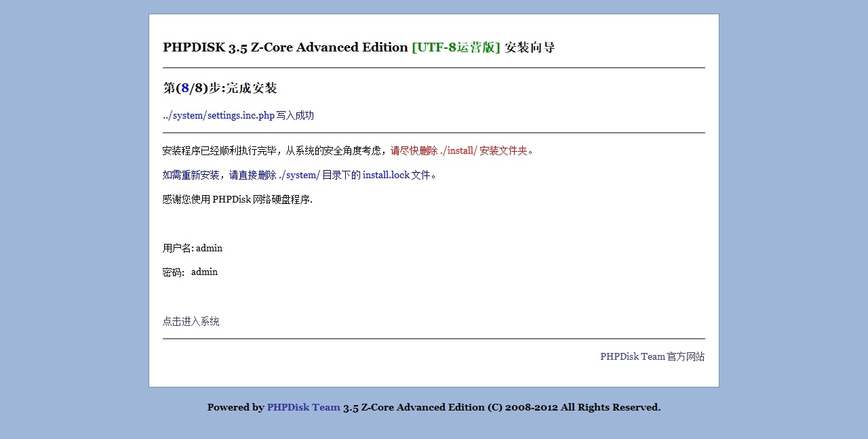This screenshot has width=868, height=439.
Task: Click the red 请尽快删除 ./install/ 安装文件夹 warning
Action: click(x=462, y=150)
